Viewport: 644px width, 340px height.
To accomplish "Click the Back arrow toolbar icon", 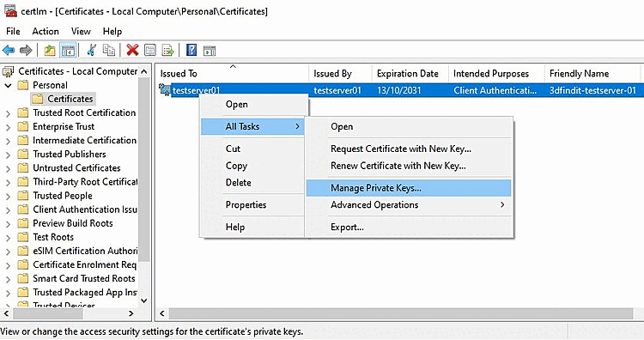I will point(9,51).
